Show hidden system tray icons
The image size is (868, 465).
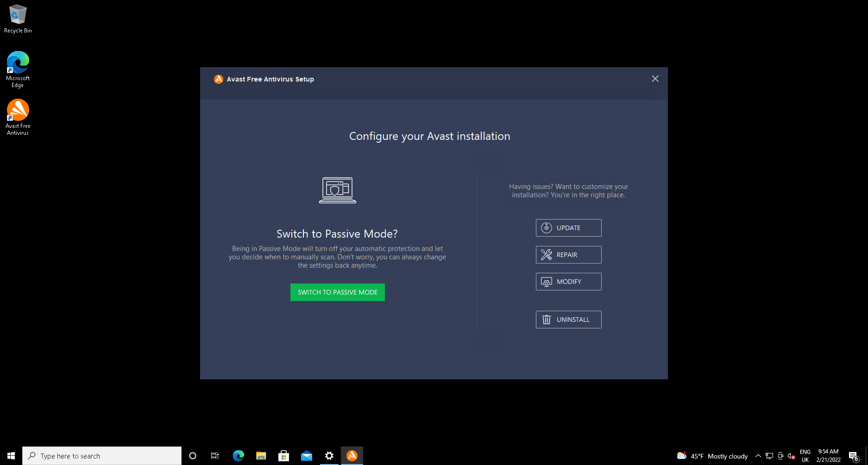[758, 456]
